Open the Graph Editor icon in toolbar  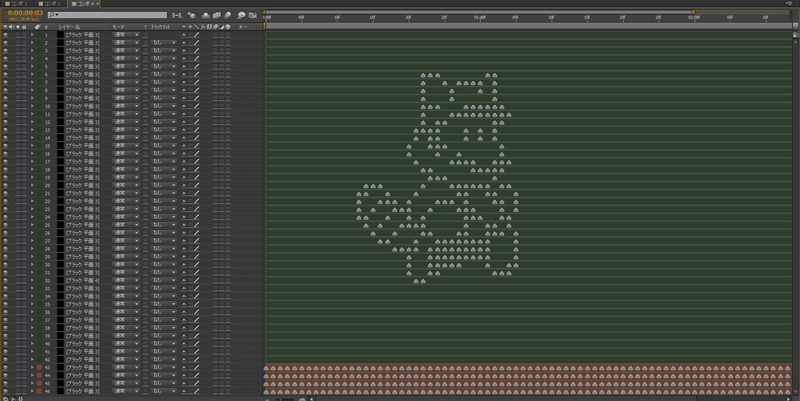click(253, 15)
